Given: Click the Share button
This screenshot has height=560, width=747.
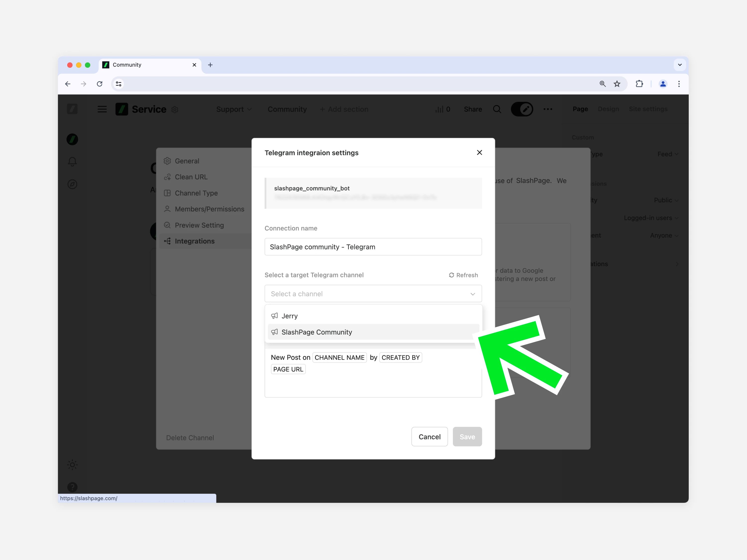Looking at the screenshot, I should (473, 109).
